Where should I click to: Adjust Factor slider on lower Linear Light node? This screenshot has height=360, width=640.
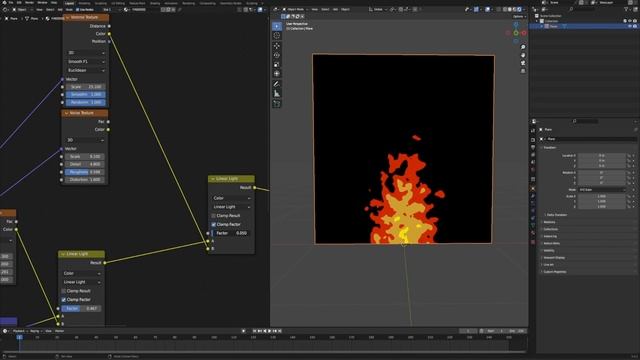[81, 309]
